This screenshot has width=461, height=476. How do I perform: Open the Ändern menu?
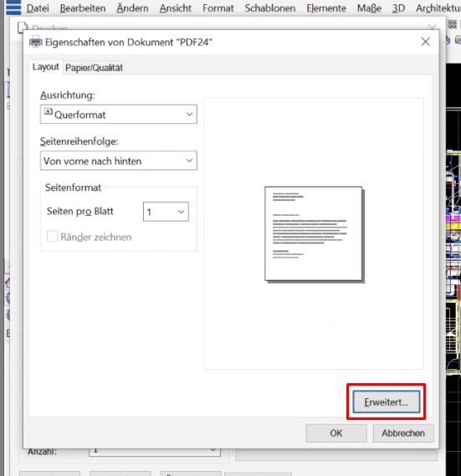pos(133,8)
